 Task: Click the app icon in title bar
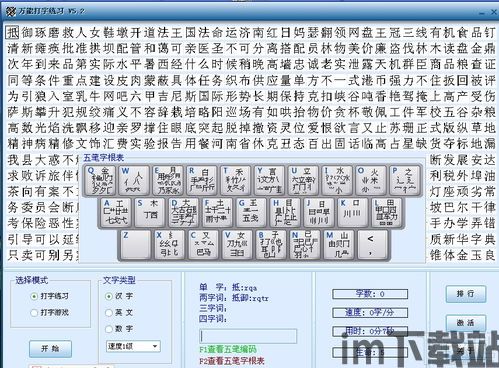[11, 12]
